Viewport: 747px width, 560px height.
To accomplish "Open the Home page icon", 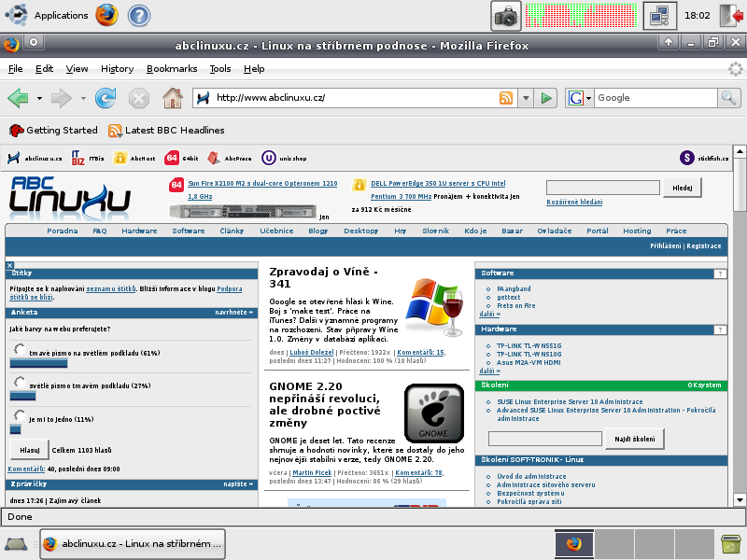I will pos(173,98).
